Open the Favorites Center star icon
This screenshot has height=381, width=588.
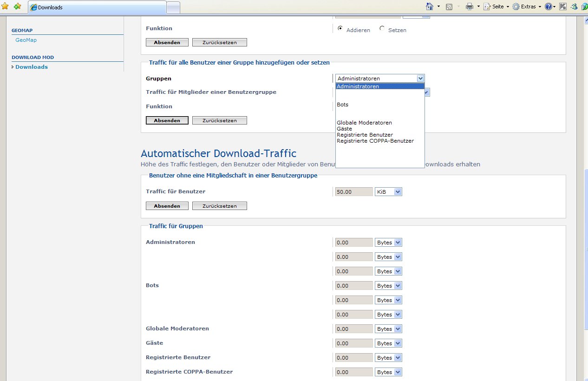(x=5, y=7)
